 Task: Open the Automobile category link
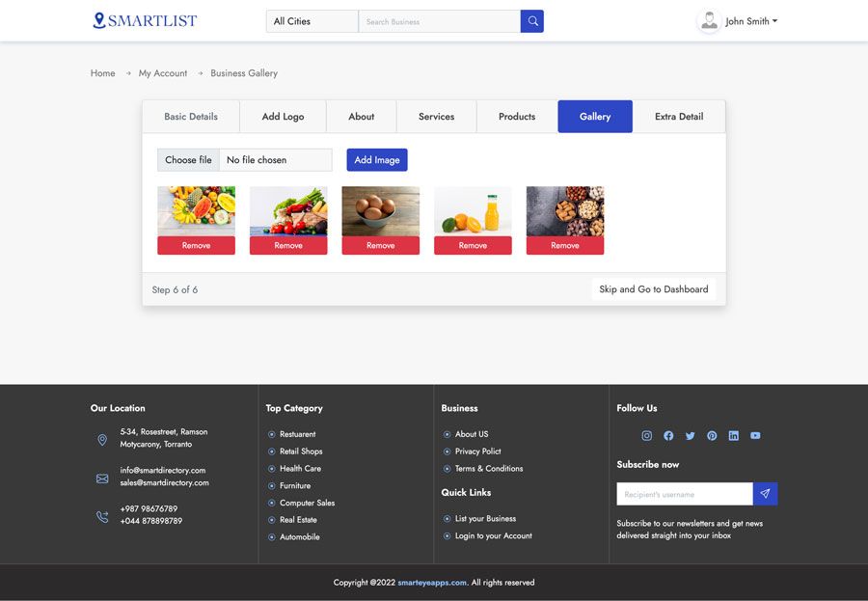click(x=300, y=537)
